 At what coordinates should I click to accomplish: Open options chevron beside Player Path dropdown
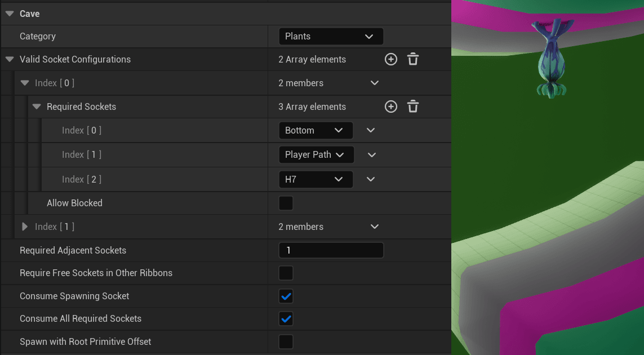[x=372, y=155]
